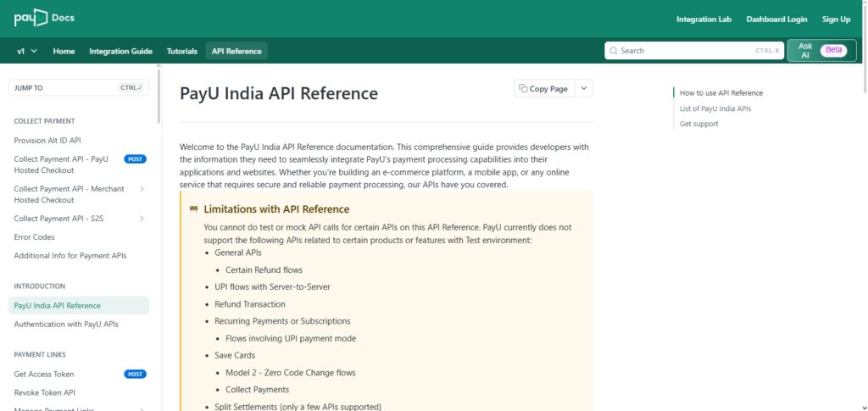Click the Copy Page button

[544, 88]
